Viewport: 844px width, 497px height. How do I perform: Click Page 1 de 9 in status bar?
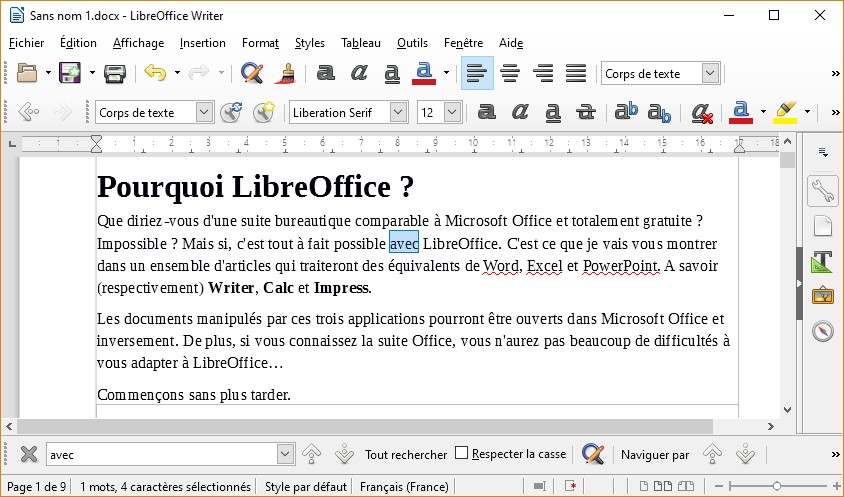pyautogui.click(x=37, y=487)
